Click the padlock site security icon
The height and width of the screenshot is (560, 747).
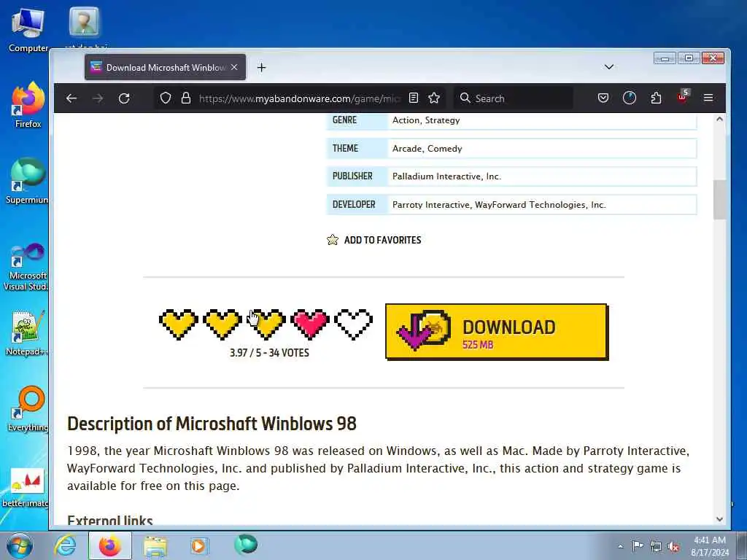pos(186,98)
